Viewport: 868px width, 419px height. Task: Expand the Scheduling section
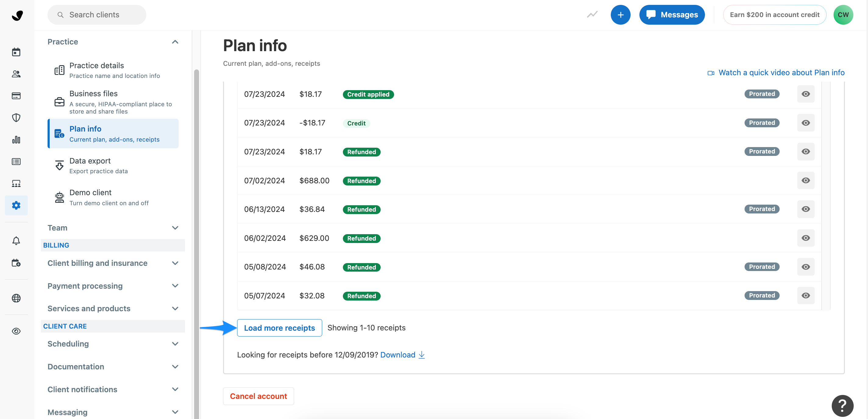175,344
